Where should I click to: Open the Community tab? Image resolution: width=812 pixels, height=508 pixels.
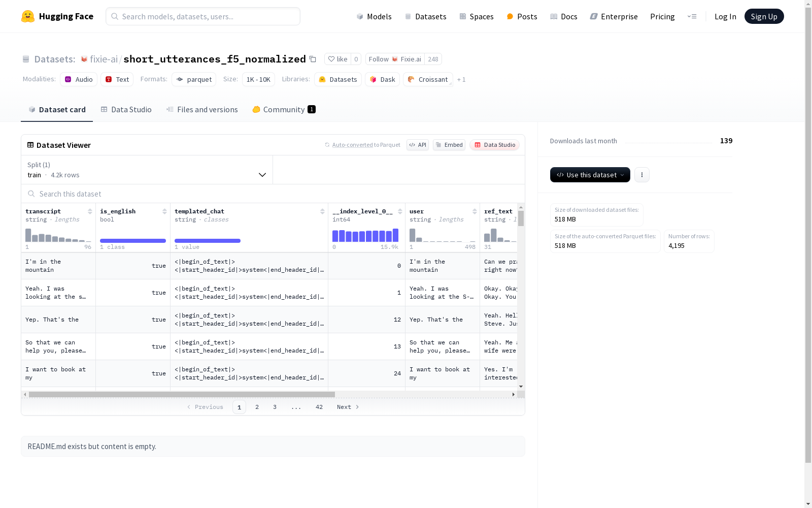284,110
